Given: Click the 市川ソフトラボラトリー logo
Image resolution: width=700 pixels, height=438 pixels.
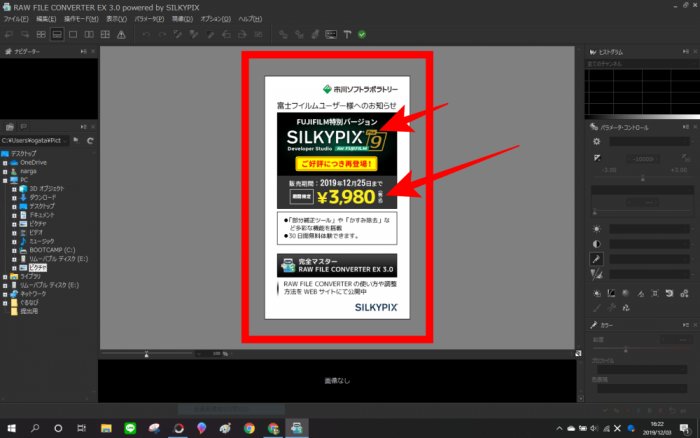Looking at the screenshot, I should tap(360, 89).
